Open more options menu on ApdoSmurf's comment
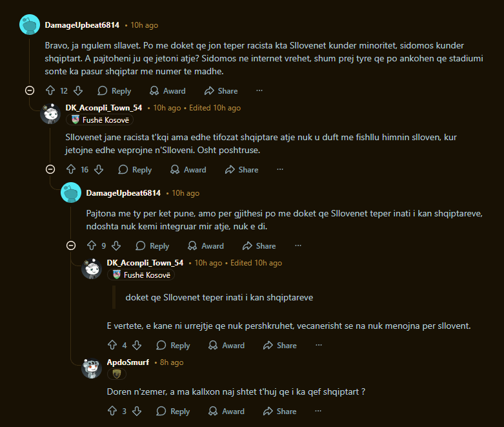This screenshot has width=504, height=427. tap(318, 411)
